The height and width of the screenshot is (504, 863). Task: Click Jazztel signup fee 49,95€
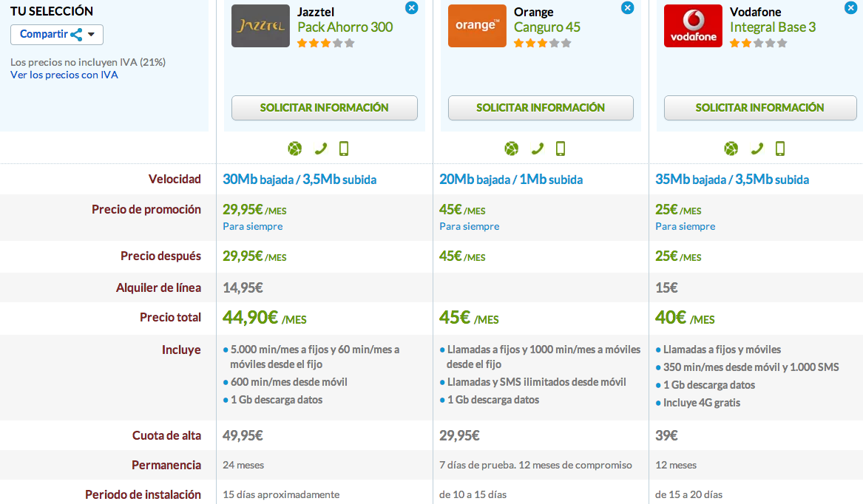tap(243, 436)
